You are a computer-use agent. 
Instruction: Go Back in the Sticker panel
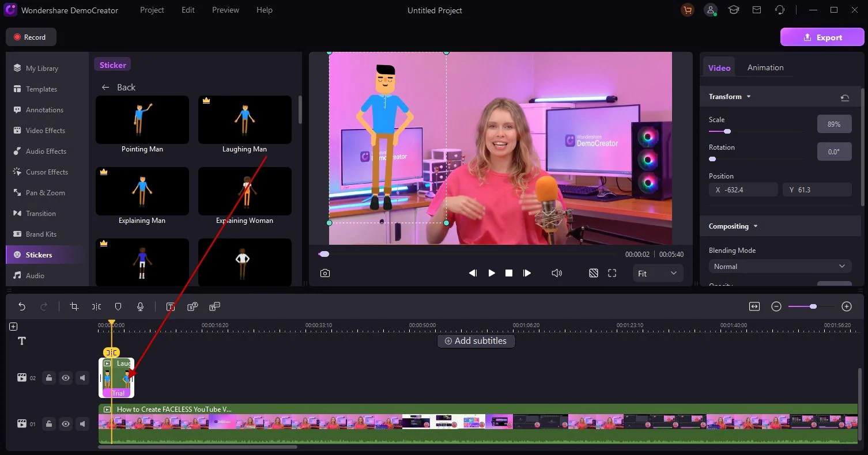pyautogui.click(x=119, y=87)
